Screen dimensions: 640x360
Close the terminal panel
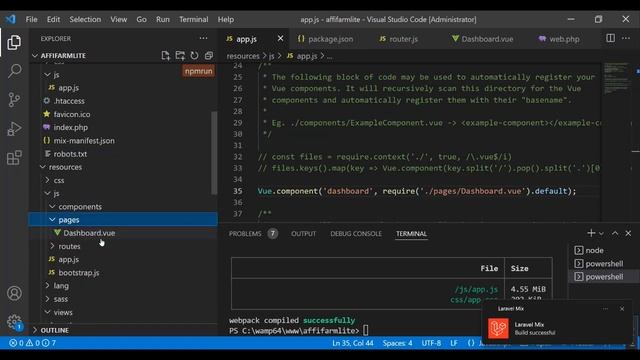(628, 233)
